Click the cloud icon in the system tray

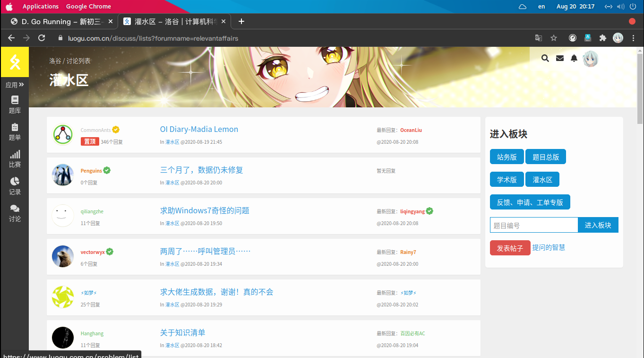(x=523, y=7)
